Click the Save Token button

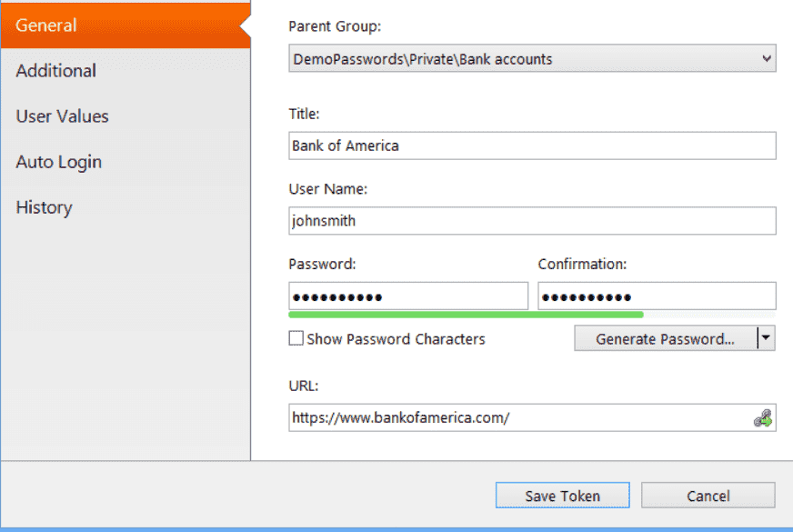click(x=562, y=496)
